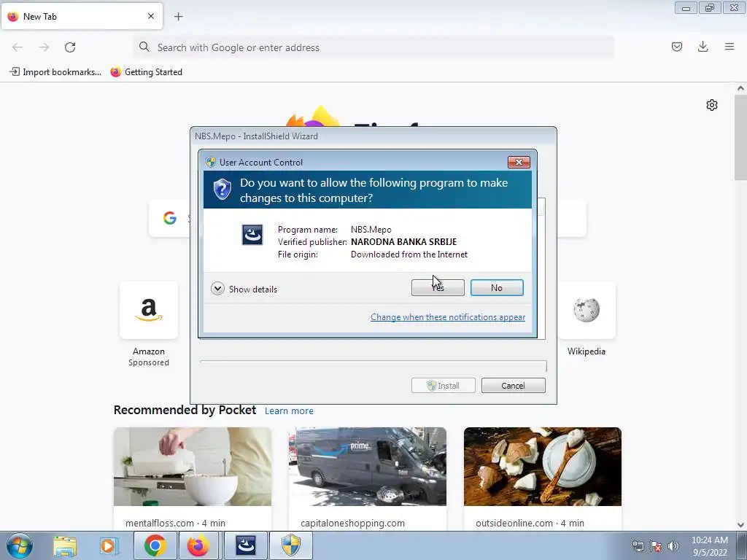Open Action Center flag icon
Viewport: 747px width, 560px height.
pos(656,546)
